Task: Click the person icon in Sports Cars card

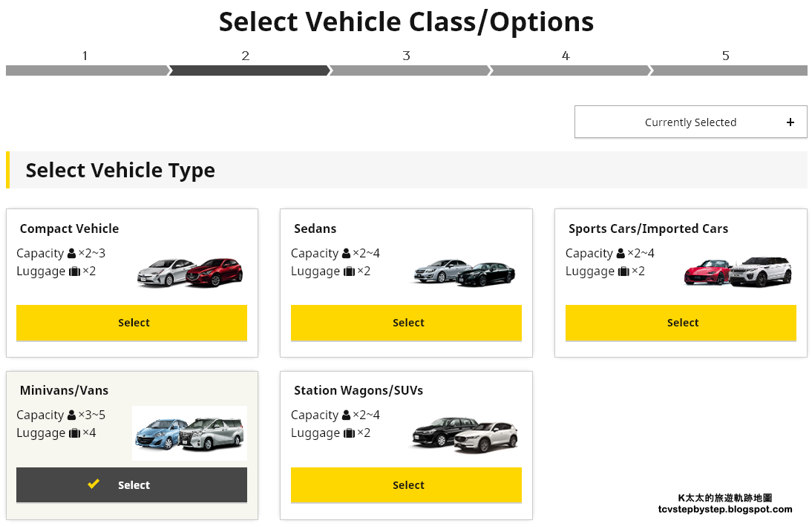Action: click(621, 253)
